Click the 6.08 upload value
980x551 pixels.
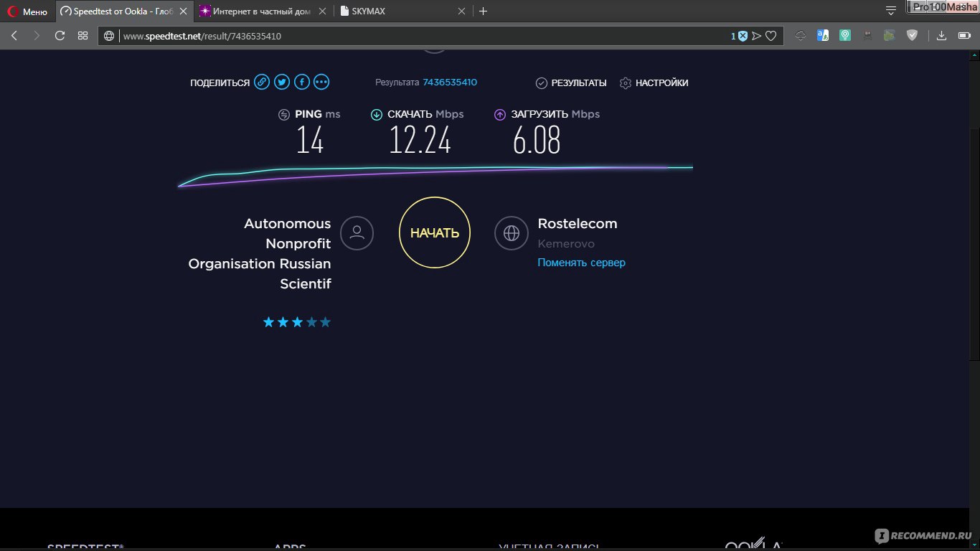pyautogui.click(x=537, y=139)
